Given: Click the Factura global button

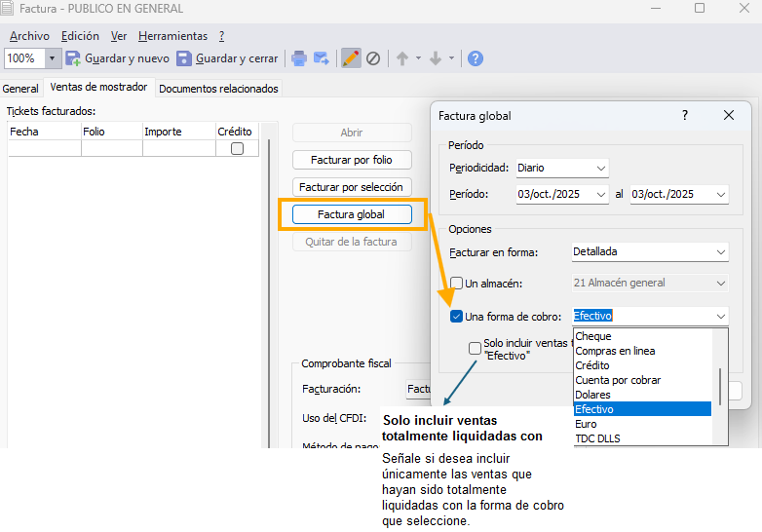Looking at the screenshot, I should coord(351,214).
